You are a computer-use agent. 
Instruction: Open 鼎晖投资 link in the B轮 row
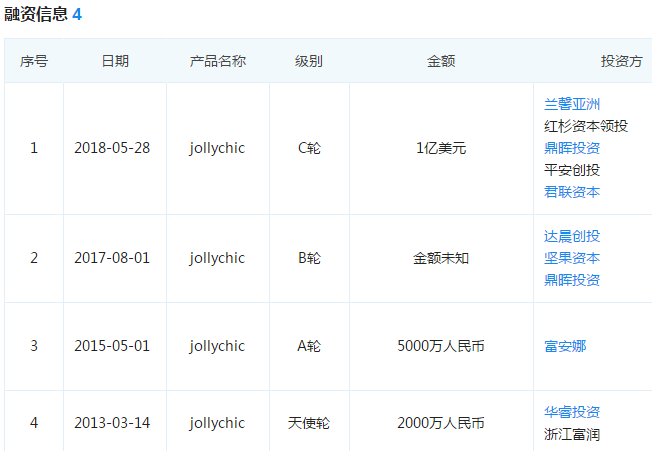[572, 280]
